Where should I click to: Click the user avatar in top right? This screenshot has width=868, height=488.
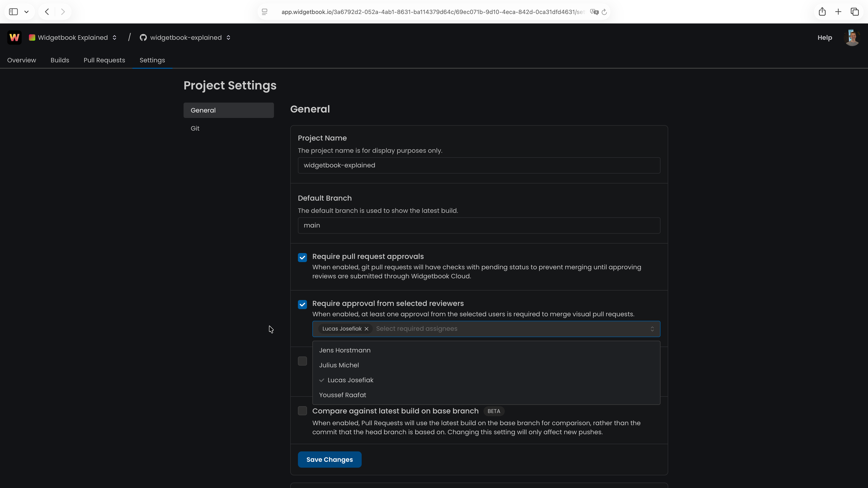(852, 37)
